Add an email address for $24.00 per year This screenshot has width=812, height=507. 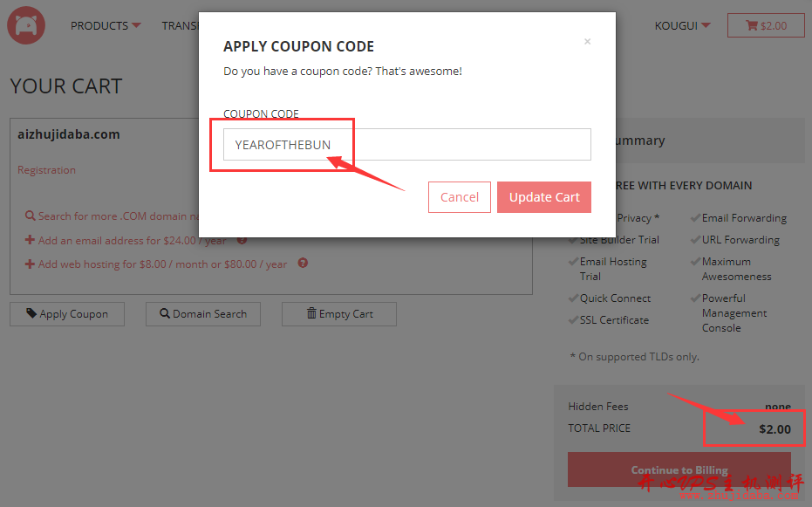[131, 240]
